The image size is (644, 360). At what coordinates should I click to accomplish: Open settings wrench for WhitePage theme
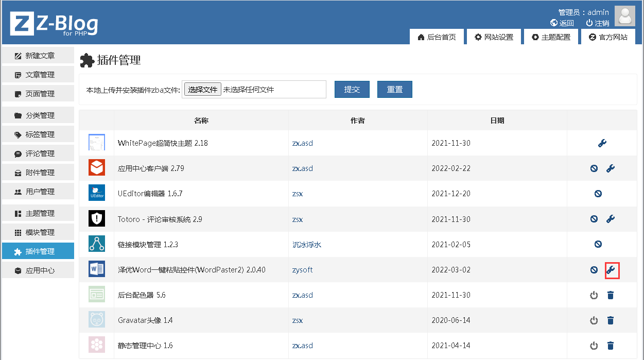(x=602, y=143)
